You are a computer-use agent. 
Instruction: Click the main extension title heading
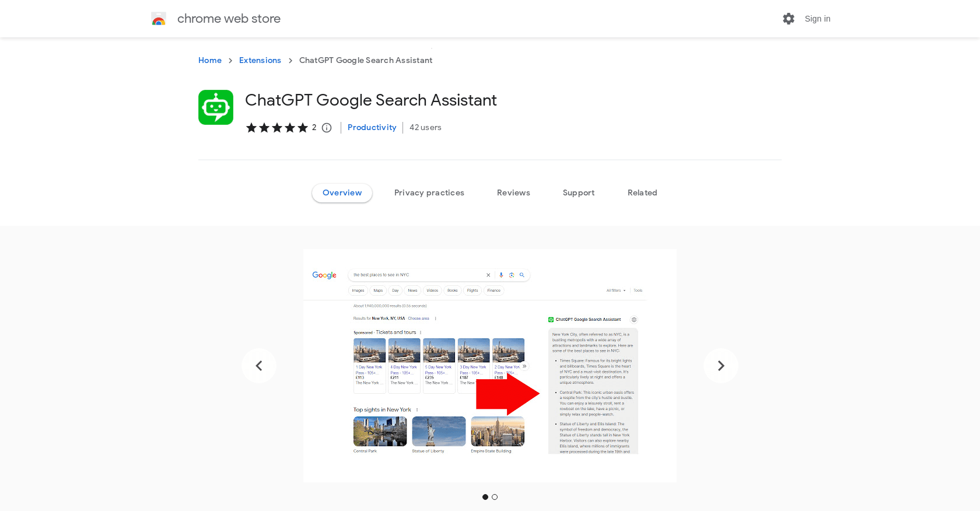371,100
